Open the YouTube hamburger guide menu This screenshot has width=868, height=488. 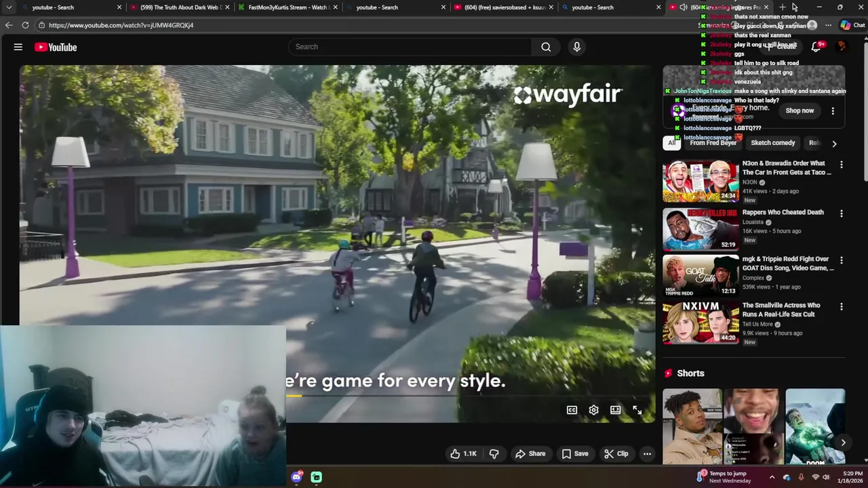(x=18, y=47)
